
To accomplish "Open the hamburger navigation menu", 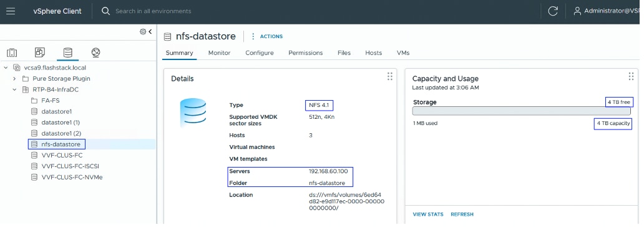I will click(11, 11).
